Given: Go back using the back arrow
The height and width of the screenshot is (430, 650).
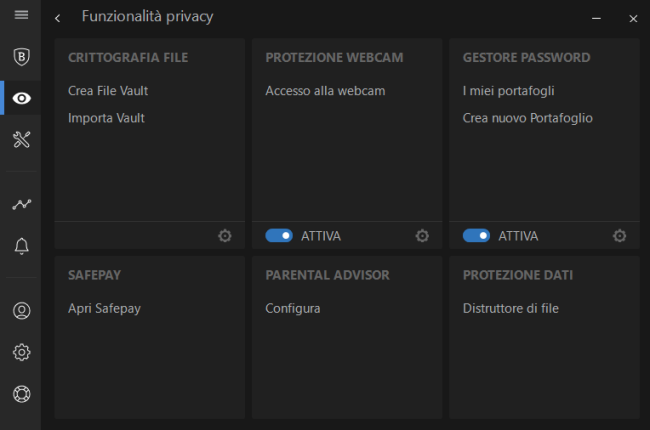Looking at the screenshot, I should click(58, 18).
